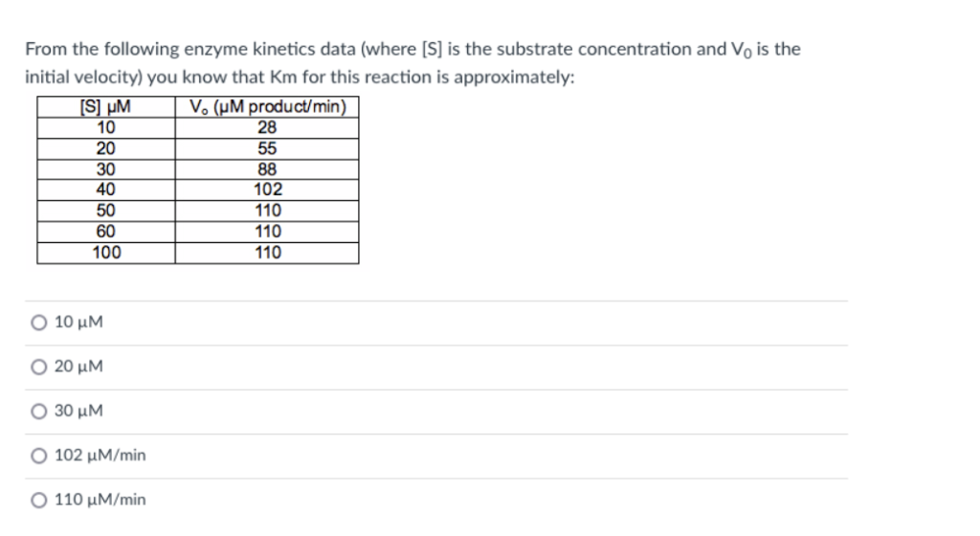Screen dimensions: 980x536
Task: Click the [S] µM column header
Action: coord(106,107)
